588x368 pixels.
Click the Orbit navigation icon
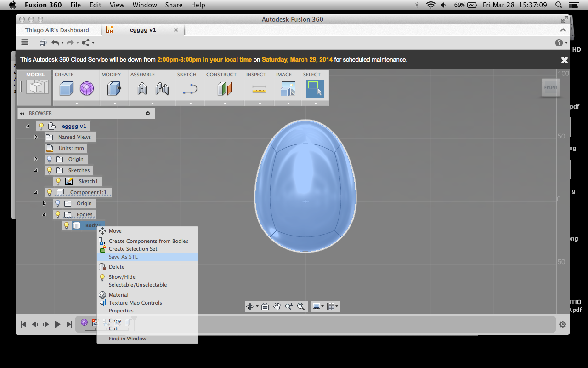250,306
